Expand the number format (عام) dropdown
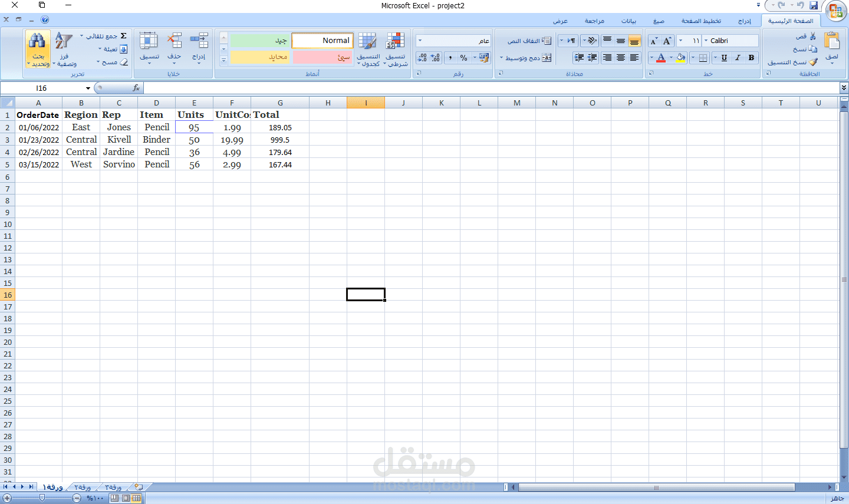Image resolution: width=849 pixels, height=504 pixels. point(420,41)
